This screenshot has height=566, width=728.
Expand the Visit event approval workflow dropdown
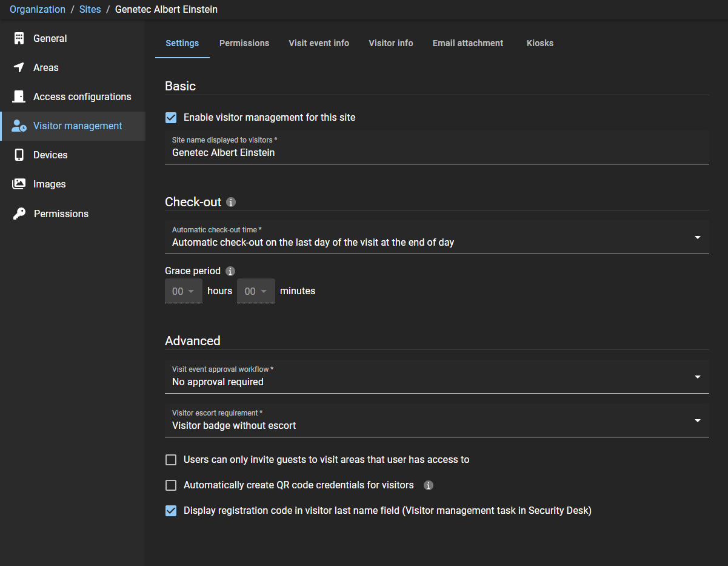[436, 377]
